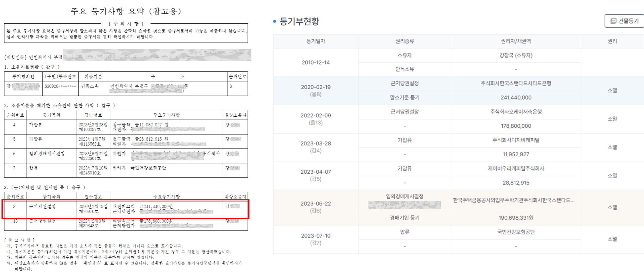Click 근저당권설정 in rank 8 row
Image resolution: width=644 pixels, height=278 pixels.
coord(42,206)
